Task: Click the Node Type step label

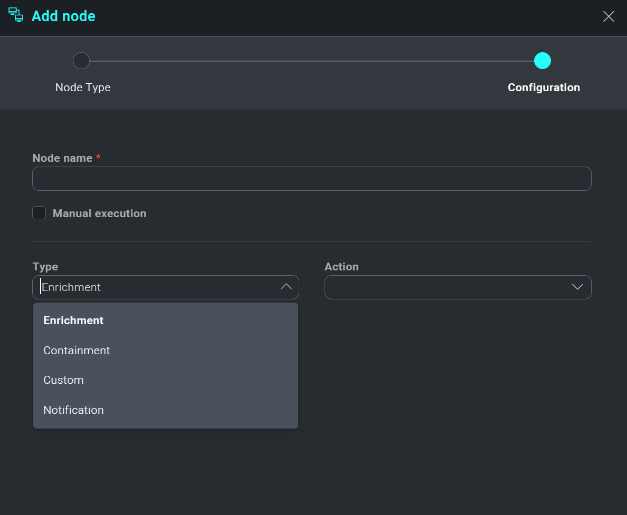Action: coord(83,87)
